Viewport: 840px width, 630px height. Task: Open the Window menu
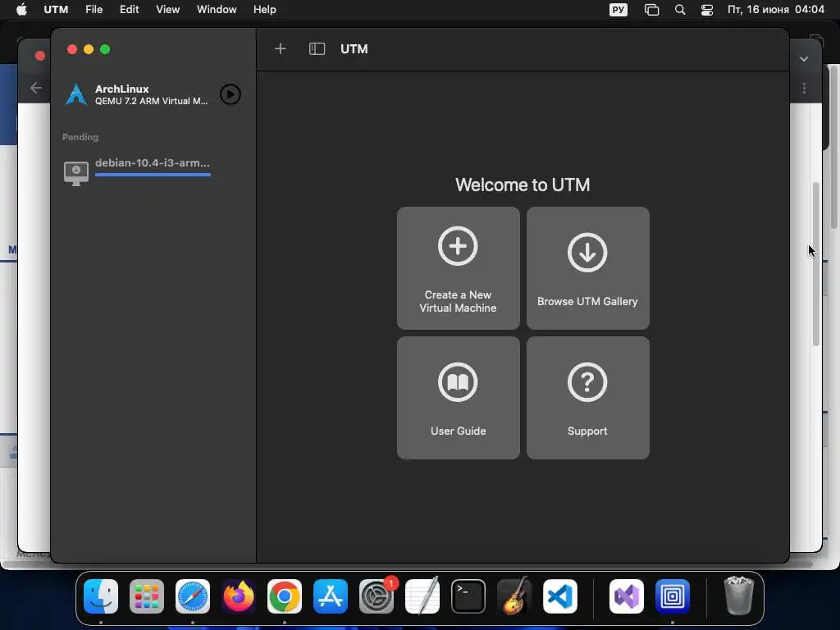(217, 10)
